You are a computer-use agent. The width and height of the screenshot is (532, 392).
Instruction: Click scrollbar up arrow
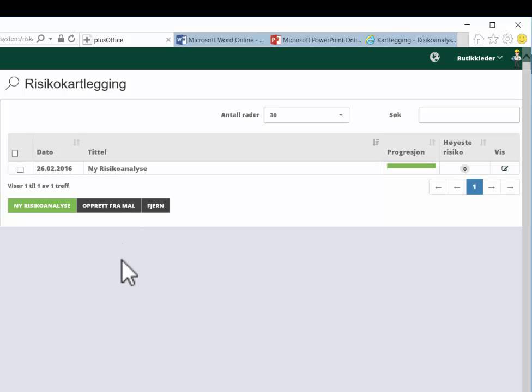click(527, 56)
